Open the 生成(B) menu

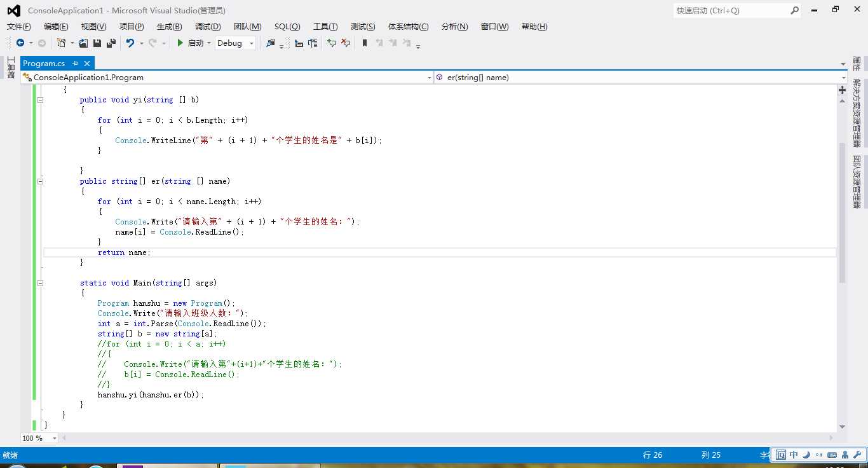[169, 26]
